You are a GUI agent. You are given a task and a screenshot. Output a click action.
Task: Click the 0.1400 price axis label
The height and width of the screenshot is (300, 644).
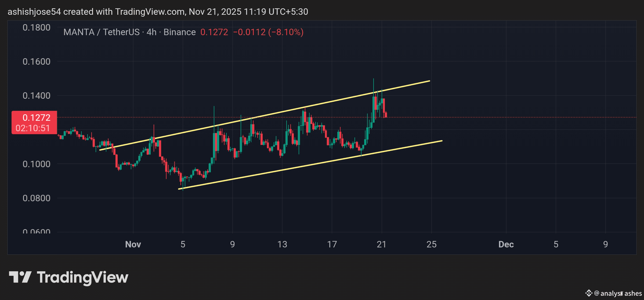click(x=36, y=96)
